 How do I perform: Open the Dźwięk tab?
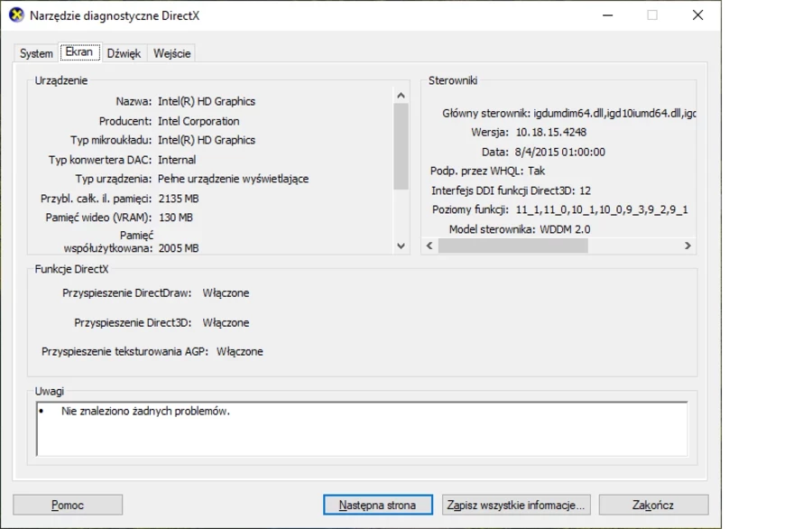[124, 53]
